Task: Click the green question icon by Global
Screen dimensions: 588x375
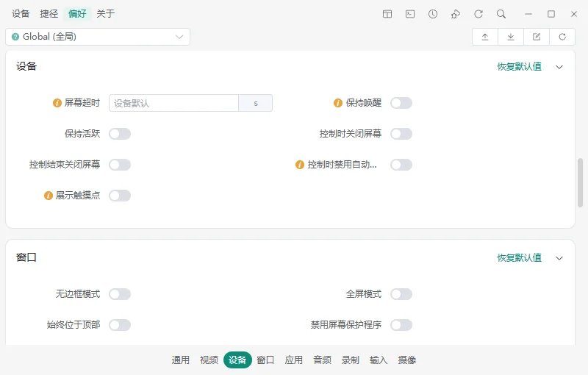Action: (15, 37)
